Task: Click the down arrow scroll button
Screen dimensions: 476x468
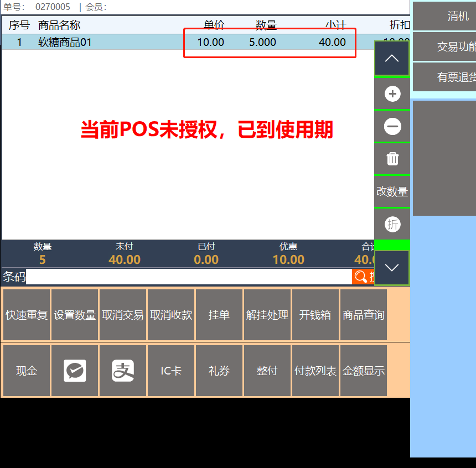Action: point(392,268)
